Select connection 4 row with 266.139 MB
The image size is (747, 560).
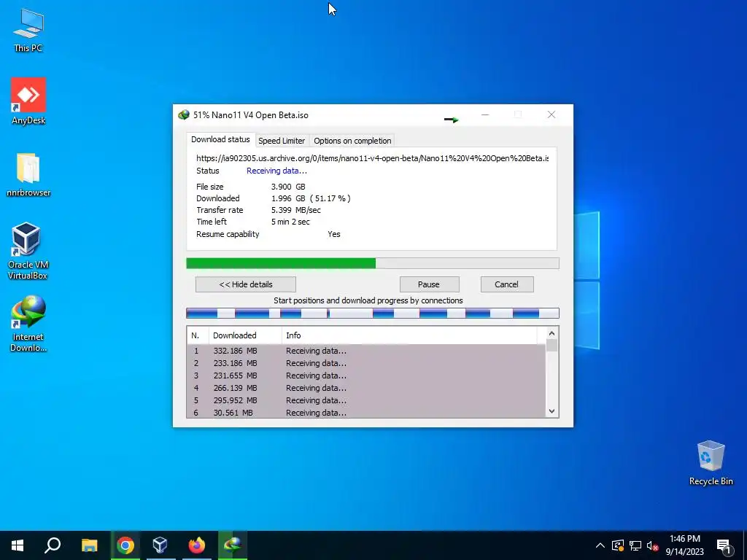[x=366, y=388]
